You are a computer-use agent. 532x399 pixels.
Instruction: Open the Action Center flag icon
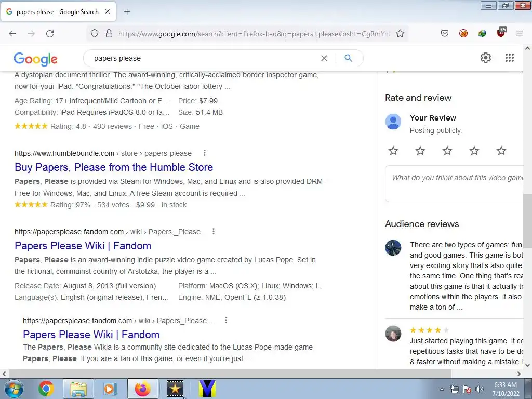(x=467, y=389)
